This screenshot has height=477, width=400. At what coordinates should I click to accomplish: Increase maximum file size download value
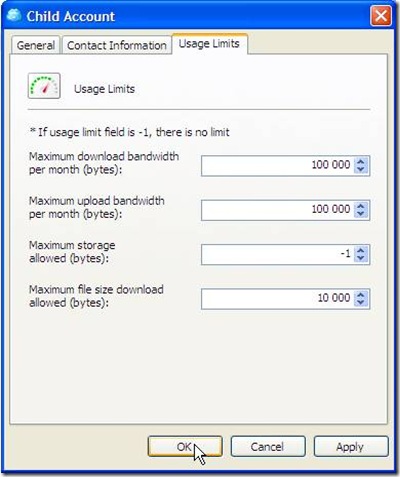pos(360,294)
